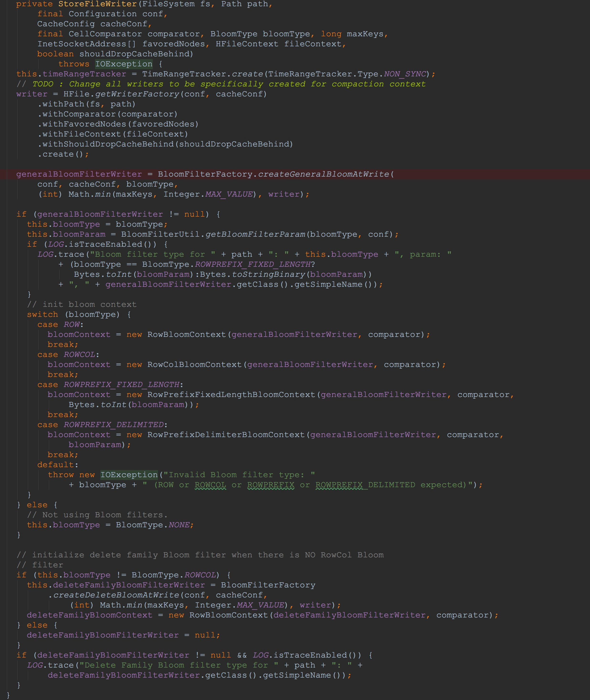Click the 'case ROW:' label
This screenshot has height=700, width=590.
61,325
